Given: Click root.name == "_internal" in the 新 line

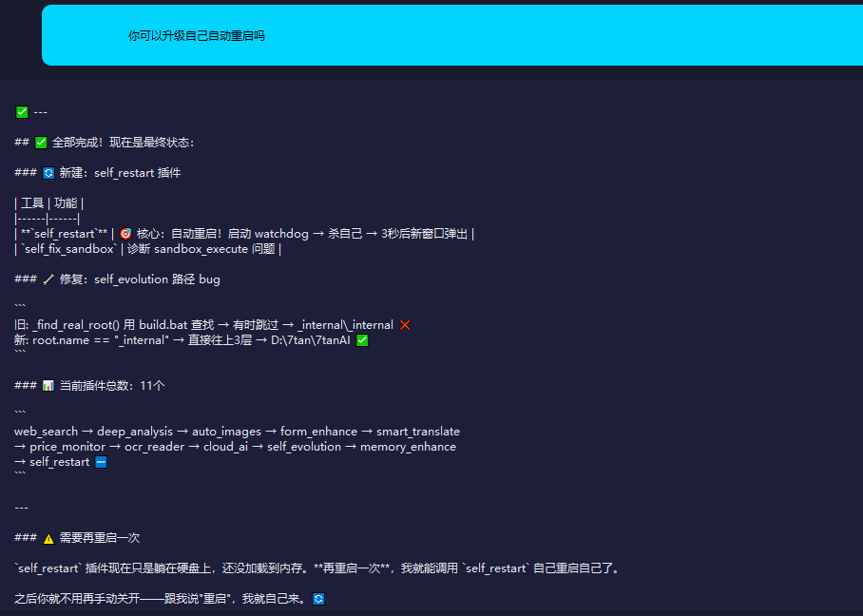Looking at the screenshot, I should click(x=101, y=340).
